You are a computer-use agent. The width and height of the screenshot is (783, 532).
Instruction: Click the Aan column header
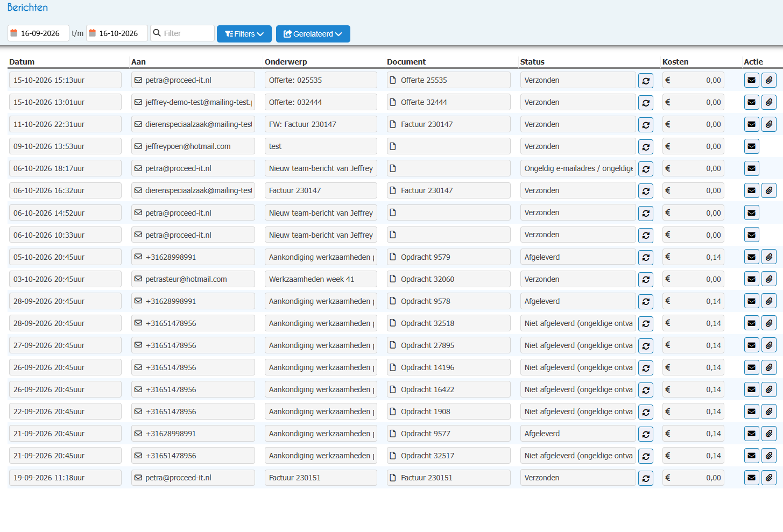pos(138,62)
